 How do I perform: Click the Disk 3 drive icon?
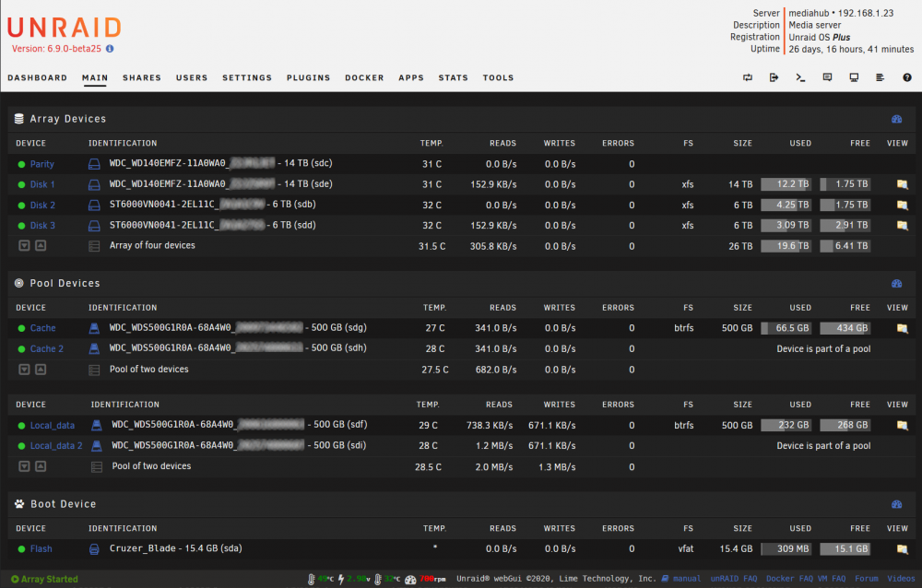[94, 225]
